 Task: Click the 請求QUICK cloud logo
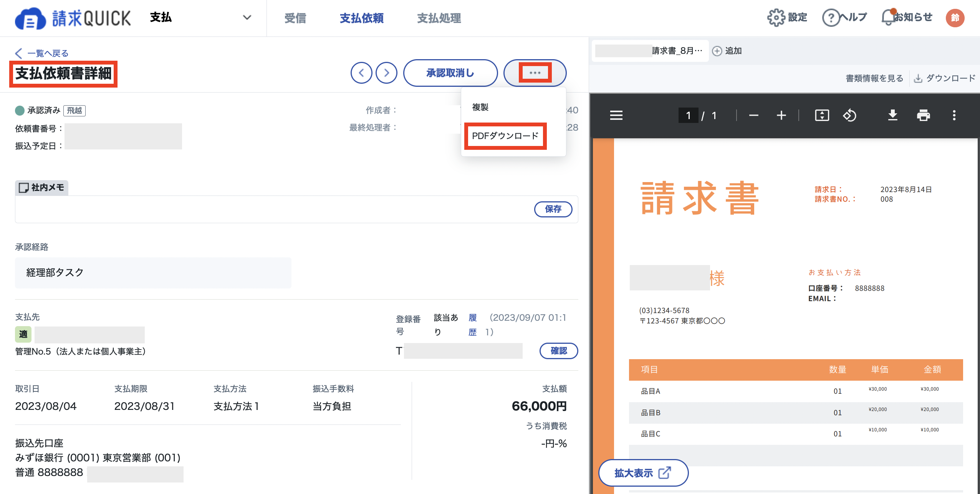pyautogui.click(x=73, y=18)
